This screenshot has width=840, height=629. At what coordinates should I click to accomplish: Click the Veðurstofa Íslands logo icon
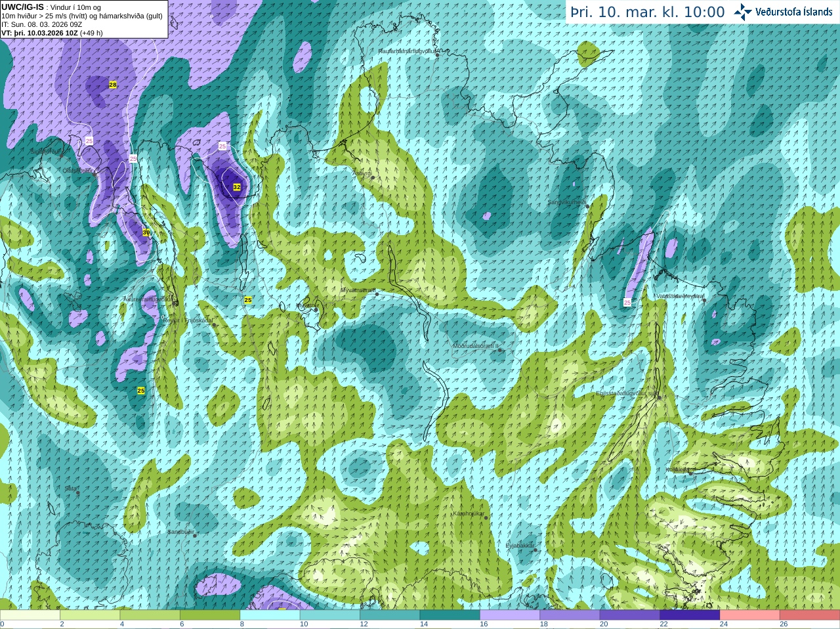click(x=743, y=11)
